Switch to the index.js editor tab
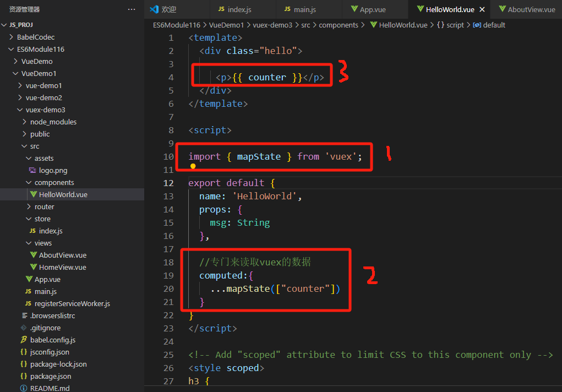This screenshot has width=562, height=392. (x=243, y=9)
